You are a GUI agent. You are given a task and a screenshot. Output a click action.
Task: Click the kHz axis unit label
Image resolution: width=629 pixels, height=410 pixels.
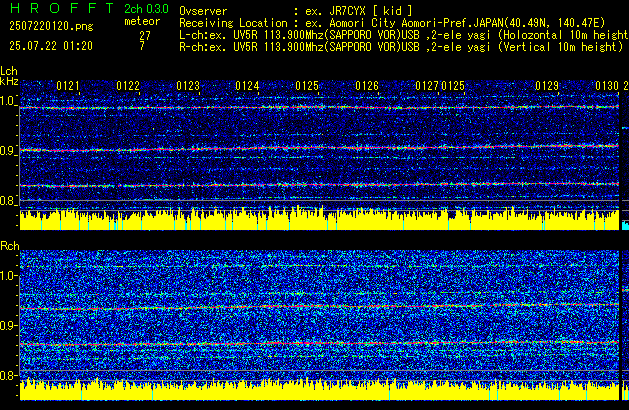pyautogui.click(x=9, y=81)
